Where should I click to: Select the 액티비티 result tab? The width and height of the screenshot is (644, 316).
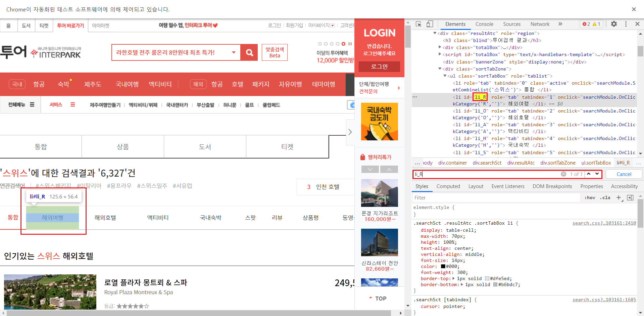click(x=158, y=218)
